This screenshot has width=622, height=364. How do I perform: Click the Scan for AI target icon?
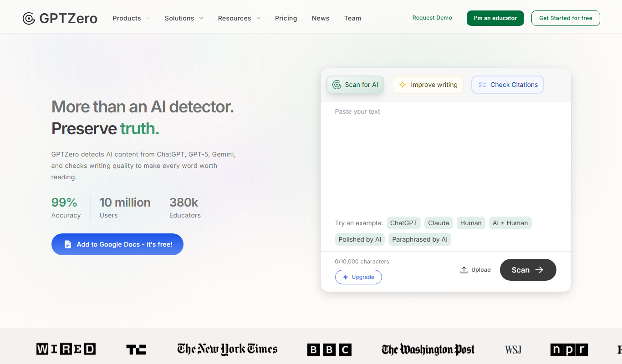337,85
